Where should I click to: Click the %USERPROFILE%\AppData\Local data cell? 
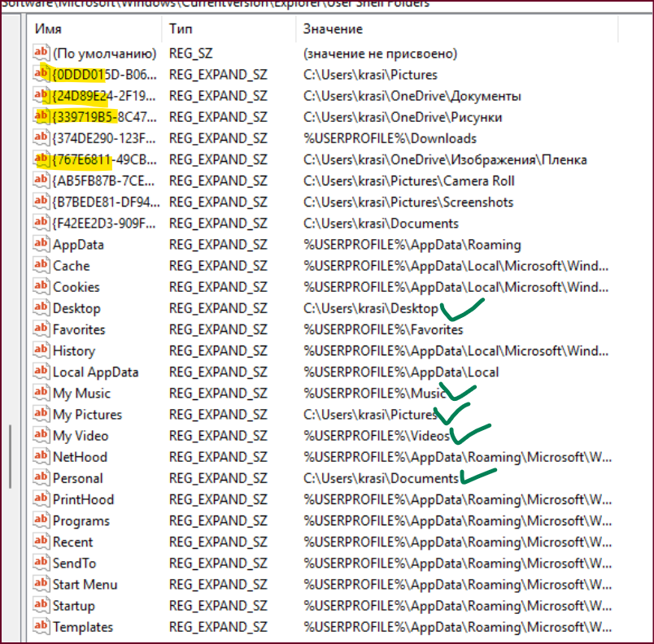pyautogui.click(x=401, y=372)
